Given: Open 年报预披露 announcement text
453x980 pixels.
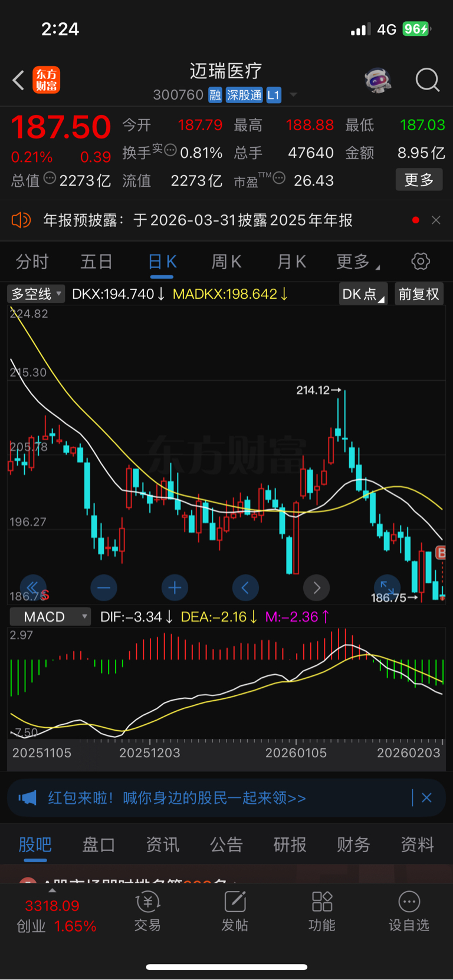Looking at the screenshot, I should pyautogui.click(x=198, y=220).
